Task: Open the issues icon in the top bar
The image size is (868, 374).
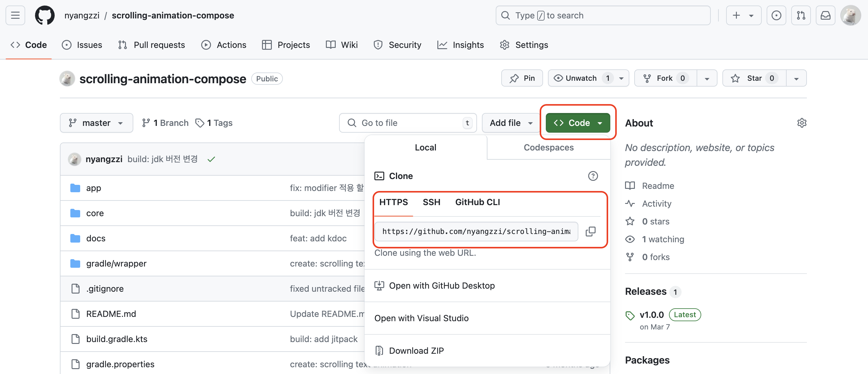Action: (776, 15)
